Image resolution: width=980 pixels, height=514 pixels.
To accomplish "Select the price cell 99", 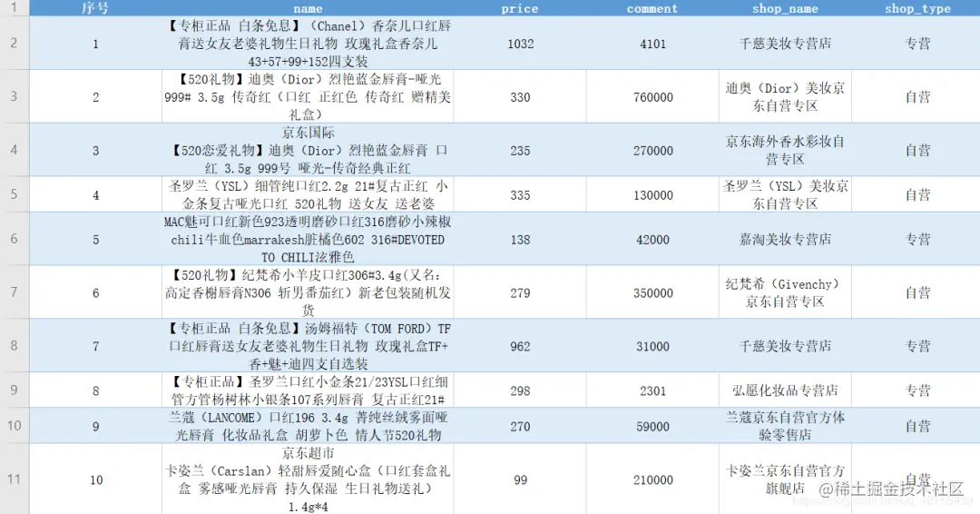I will click(520, 479).
